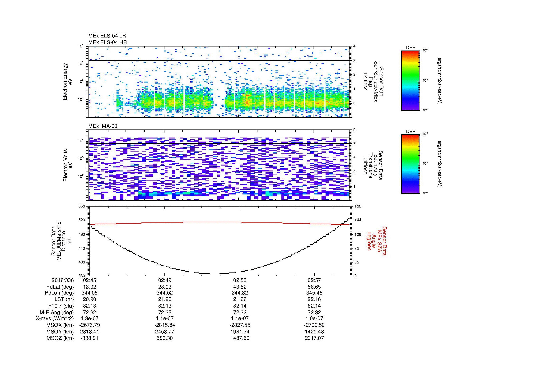Image resolution: width=555 pixels, height=392 pixels.
Task: Click the ELS electron spectrogram plot area
Action: click(219, 82)
